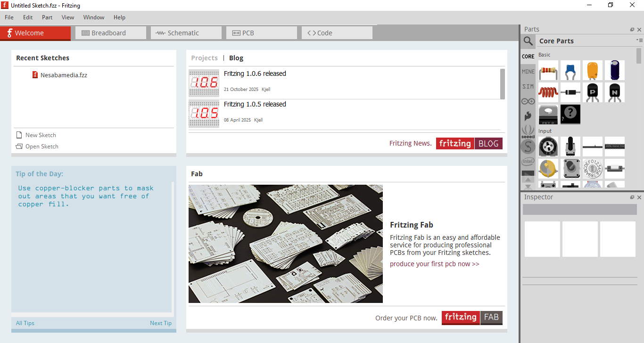Click the mystery part question mark icon
The image size is (644, 343).
point(570,114)
